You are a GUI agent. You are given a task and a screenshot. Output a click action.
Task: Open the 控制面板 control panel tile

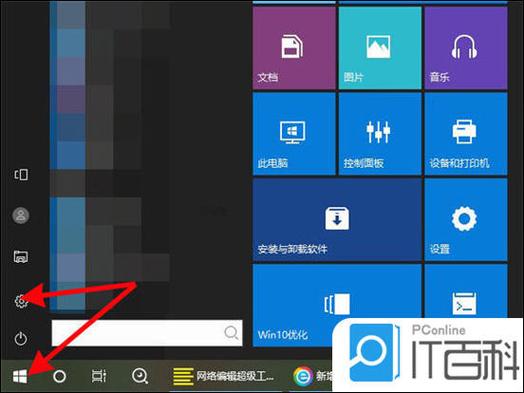(x=380, y=134)
